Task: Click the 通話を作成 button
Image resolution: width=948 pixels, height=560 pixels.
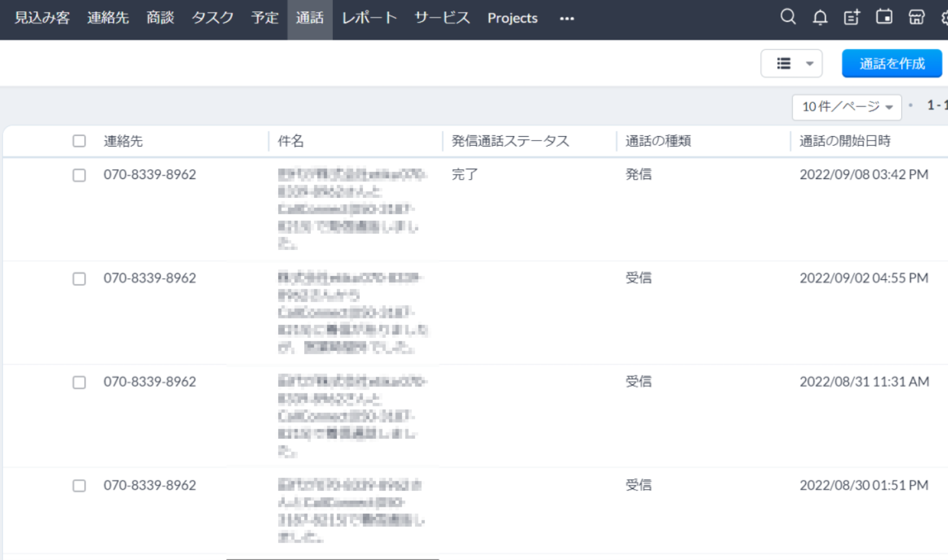Action: [x=892, y=63]
